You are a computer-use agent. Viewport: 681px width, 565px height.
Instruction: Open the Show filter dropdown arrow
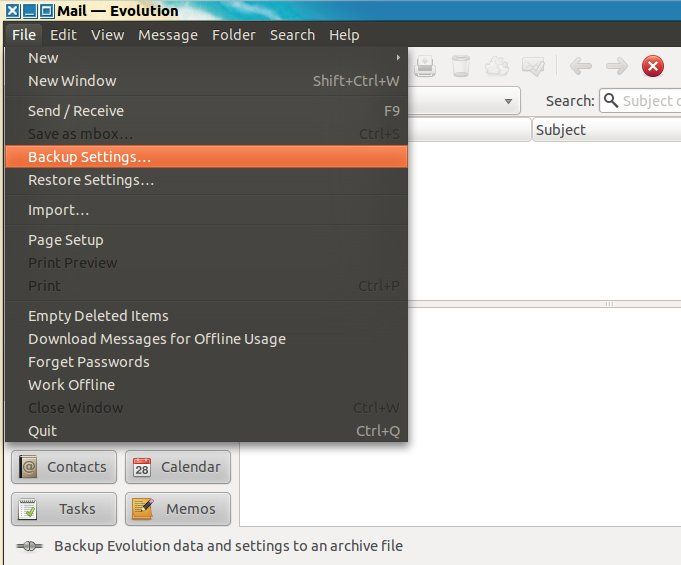pos(509,101)
